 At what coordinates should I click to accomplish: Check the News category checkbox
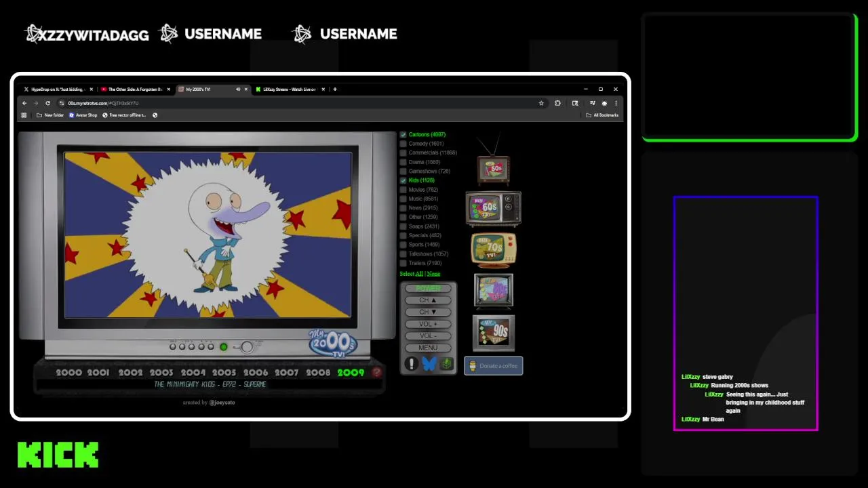[403, 208]
